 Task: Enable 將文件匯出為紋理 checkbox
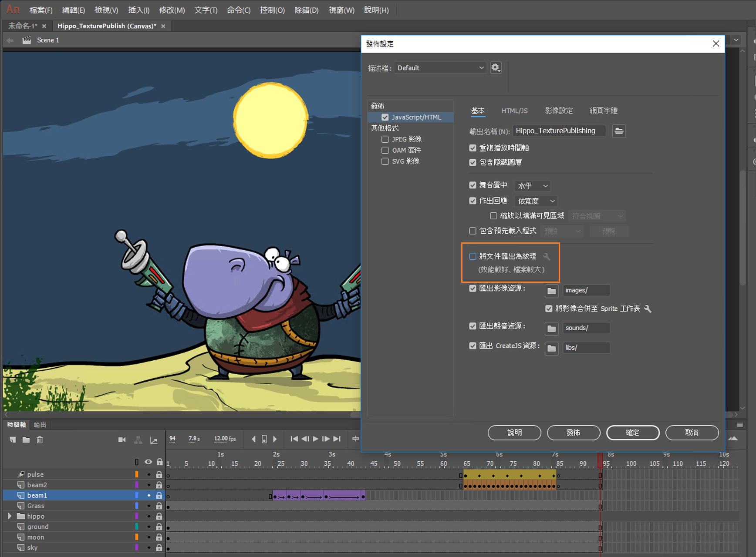click(x=472, y=256)
